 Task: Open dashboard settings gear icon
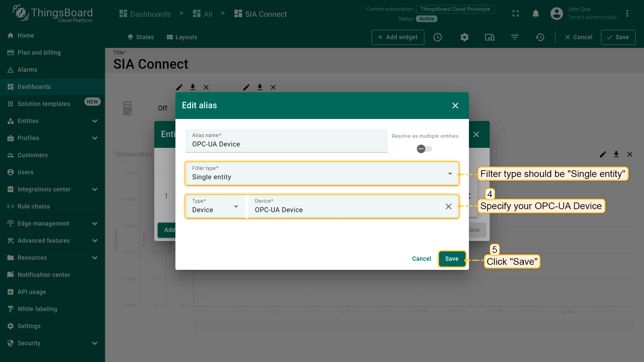[x=464, y=37]
